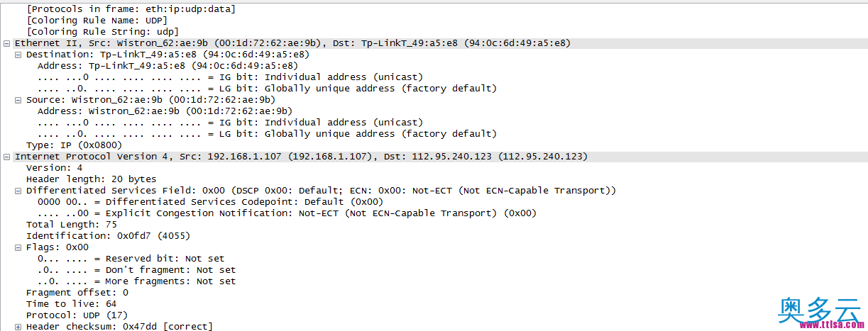This screenshot has height=331, width=868.
Task: Select the Identification: 0x0fd7 field
Action: pos(109,235)
